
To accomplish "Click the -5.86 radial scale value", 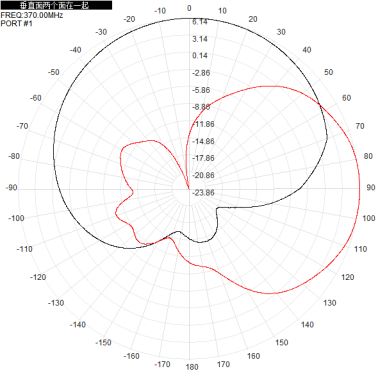I will click(201, 90).
